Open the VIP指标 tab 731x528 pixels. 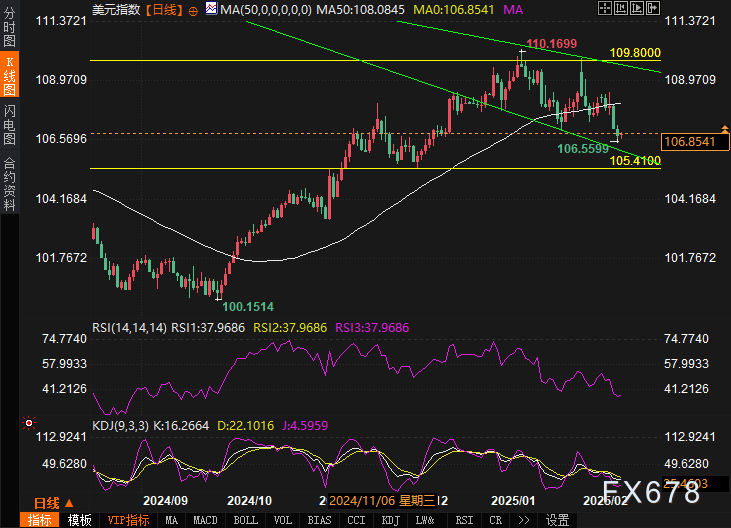[128, 520]
